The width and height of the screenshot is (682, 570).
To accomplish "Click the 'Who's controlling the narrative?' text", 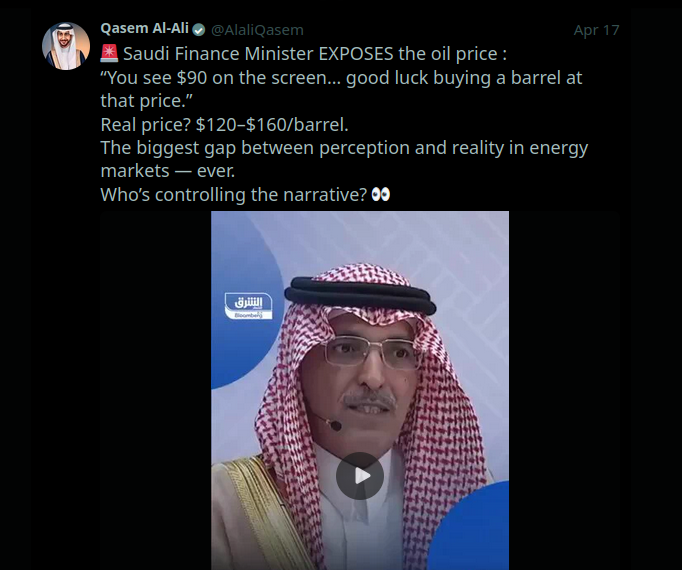I will point(234,194).
